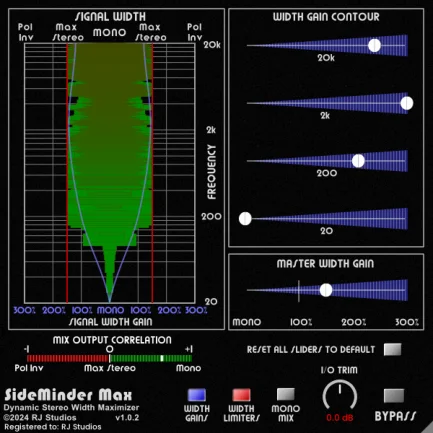Toggle the blue Width Gains button

coord(197,395)
